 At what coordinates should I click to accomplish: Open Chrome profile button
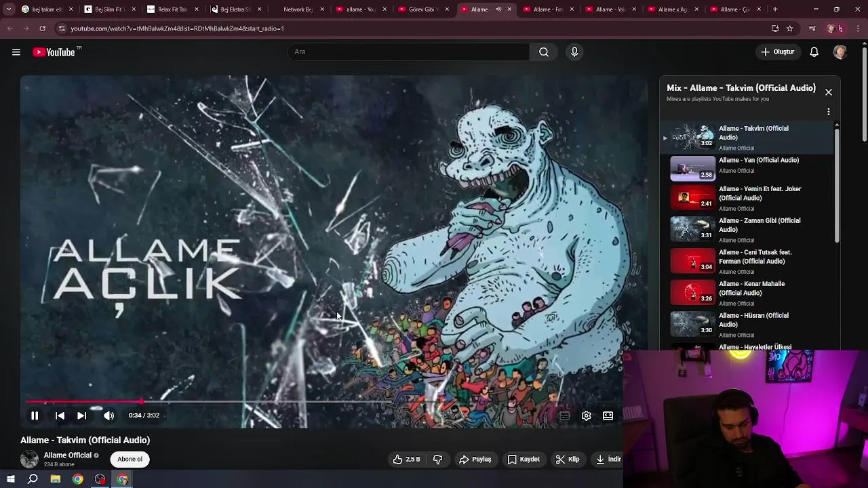point(835,28)
